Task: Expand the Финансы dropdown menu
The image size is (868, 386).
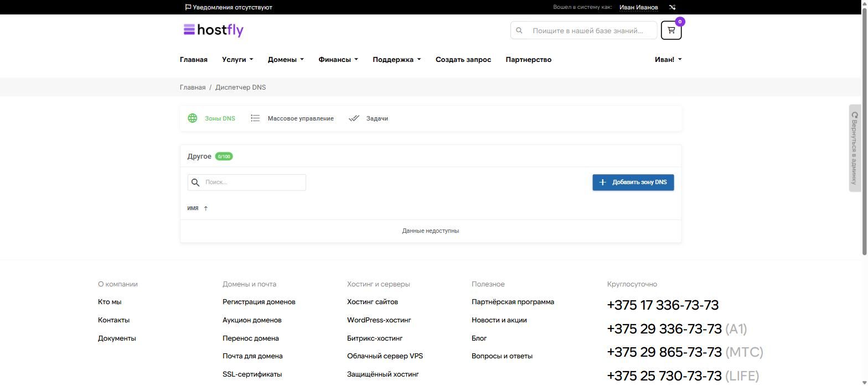Action: point(338,60)
